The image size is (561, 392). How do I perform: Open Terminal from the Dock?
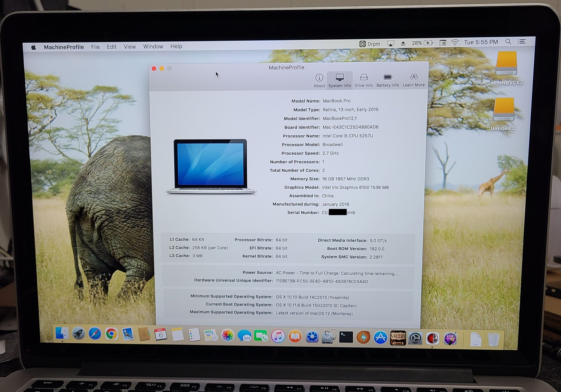pyautogui.click(x=346, y=337)
